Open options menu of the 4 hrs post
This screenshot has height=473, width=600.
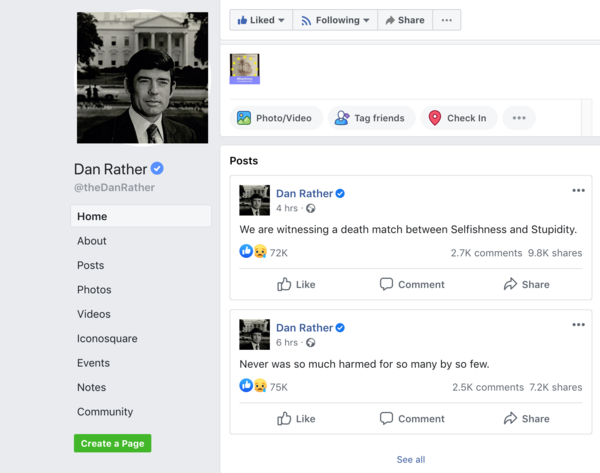tap(578, 191)
